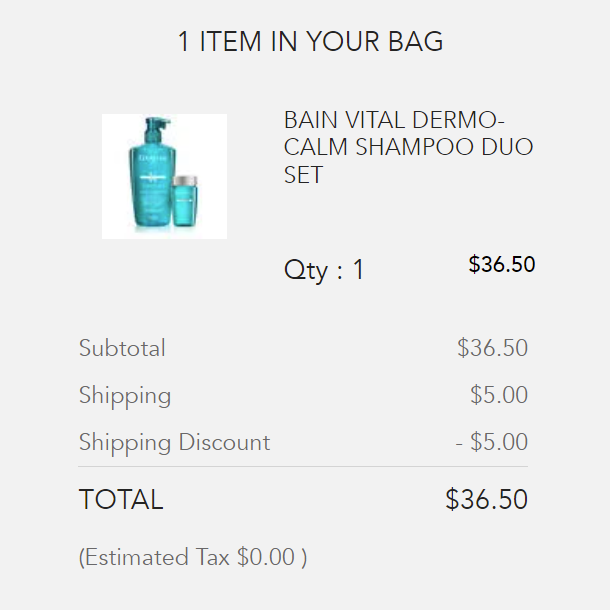Click the Estimated Tax text
Image resolution: width=610 pixels, height=610 pixels.
(x=156, y=557)
